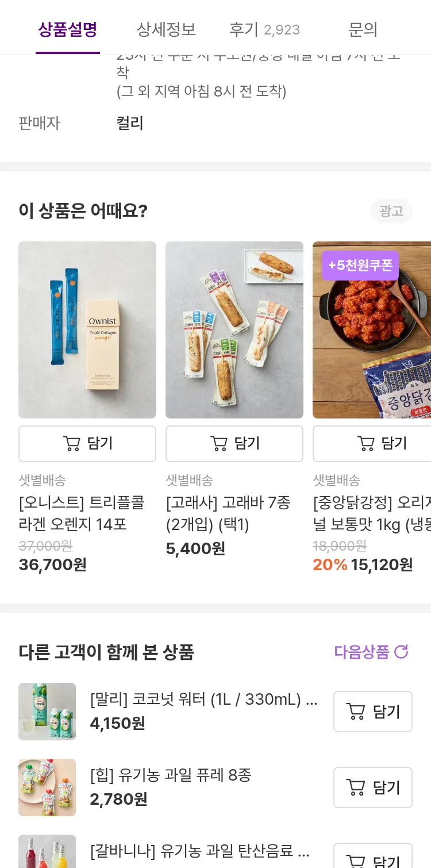This screenshot has width=431, height=868.
Task: Add Ownist Triple Collagen to cart
Action: tap(87, 443)
